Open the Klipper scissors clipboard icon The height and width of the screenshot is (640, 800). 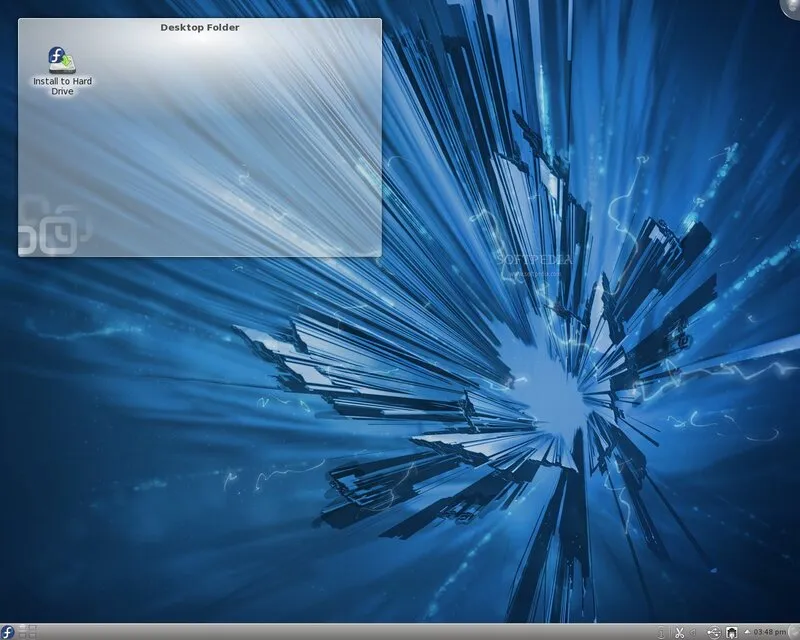tap(680, 633)
